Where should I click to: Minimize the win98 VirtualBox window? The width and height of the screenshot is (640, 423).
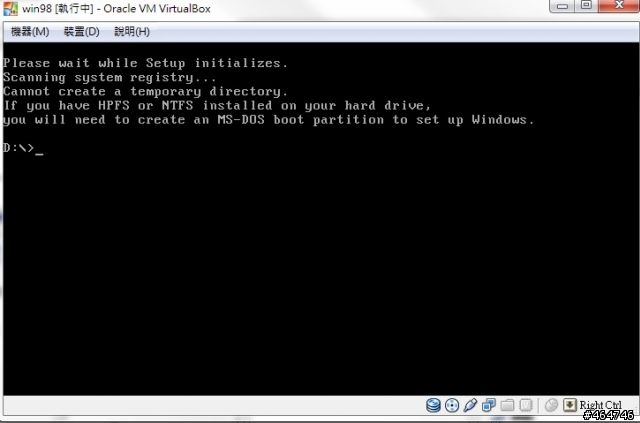563,6
